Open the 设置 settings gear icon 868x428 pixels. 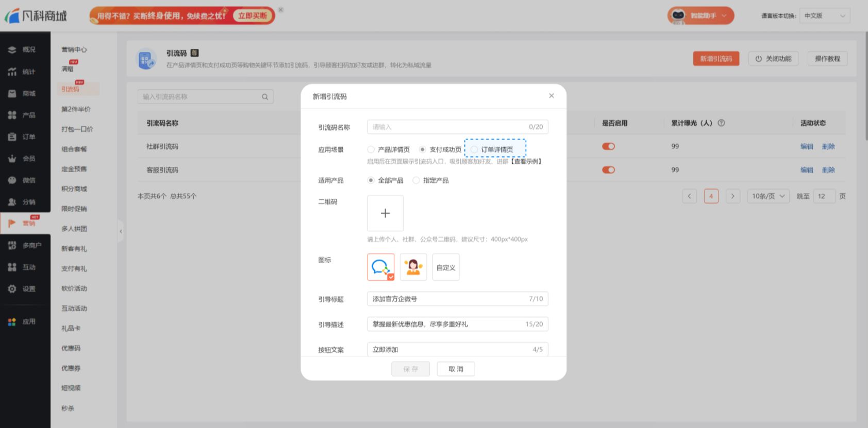click(x=12, y=289)
